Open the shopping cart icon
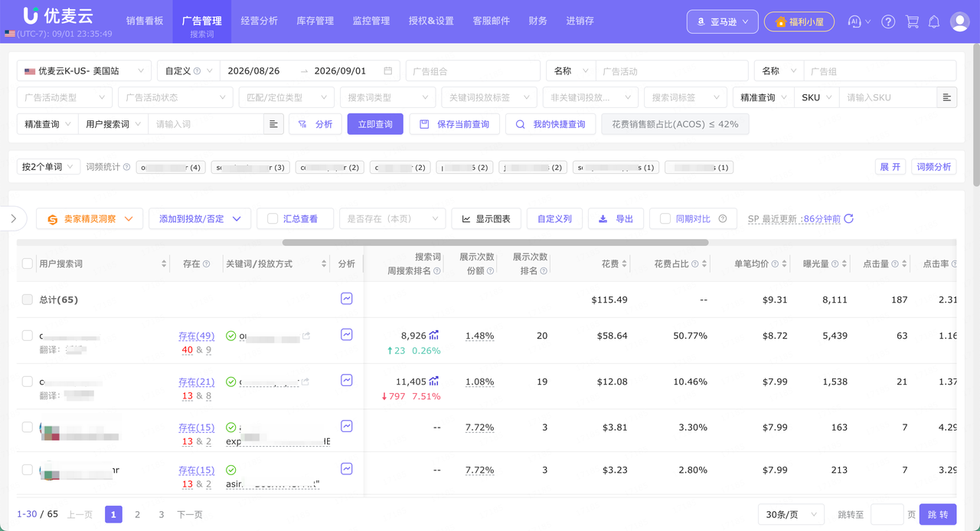Image resolution: width=980 pixels, height=531 pixels. click(912, 21)
